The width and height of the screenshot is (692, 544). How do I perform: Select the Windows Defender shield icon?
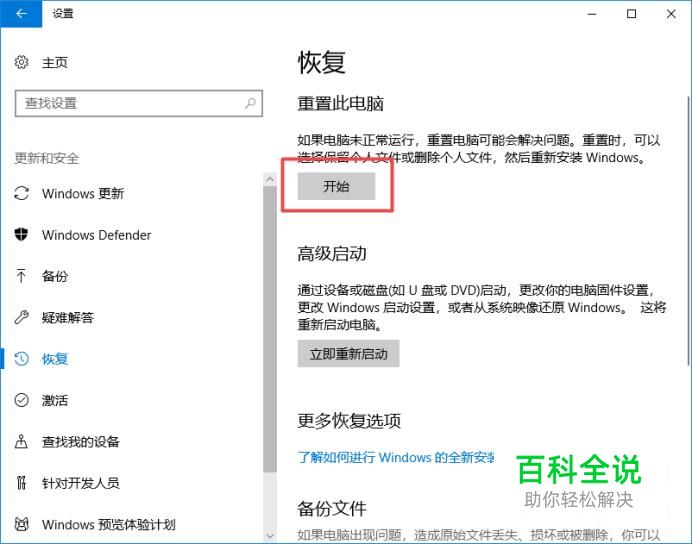point(22,234)
